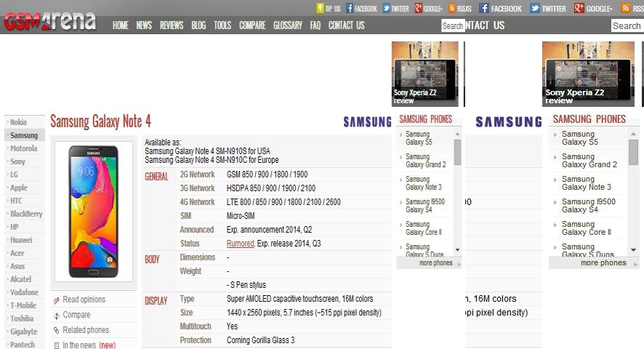The image size is (644, 349).
Task: Click the smaller Facebook icon beside Tip Us
Action: [x=350, y=8]
